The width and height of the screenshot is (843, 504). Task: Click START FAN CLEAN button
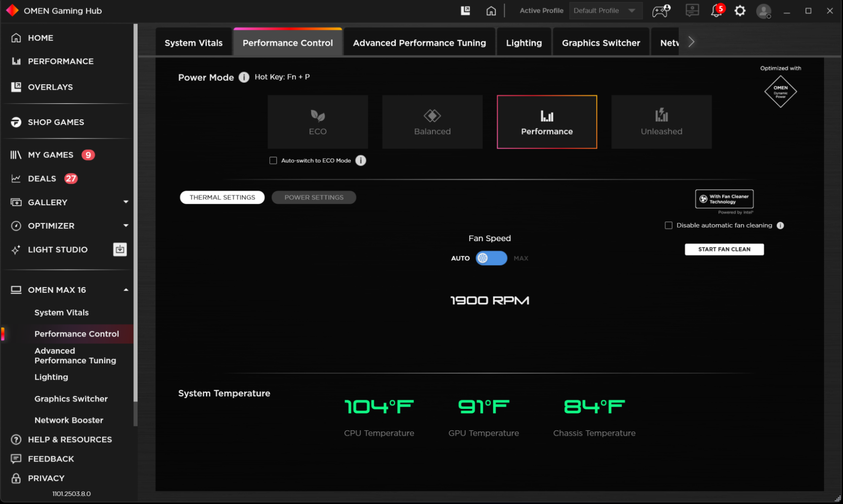(724, 249)
